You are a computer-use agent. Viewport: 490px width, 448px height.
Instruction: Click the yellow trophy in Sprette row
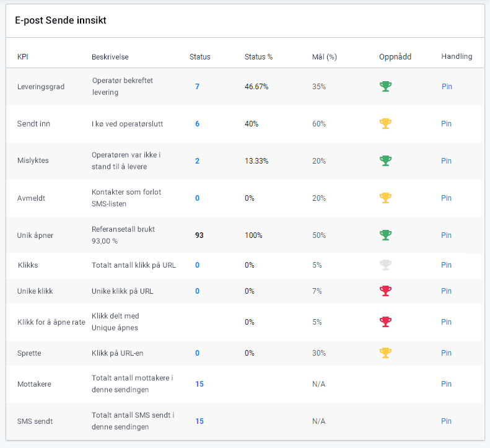coord(385,353)
